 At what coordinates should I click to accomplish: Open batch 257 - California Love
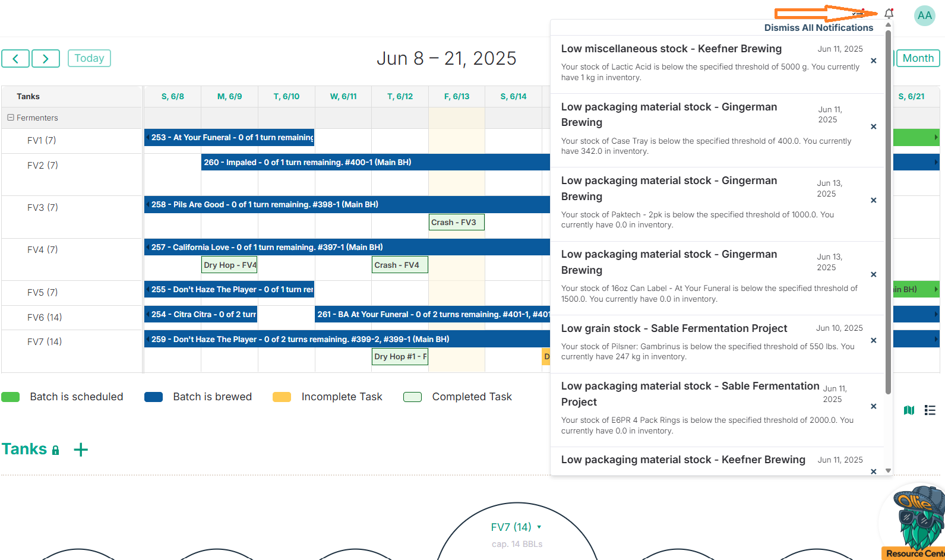coord(347,247)
